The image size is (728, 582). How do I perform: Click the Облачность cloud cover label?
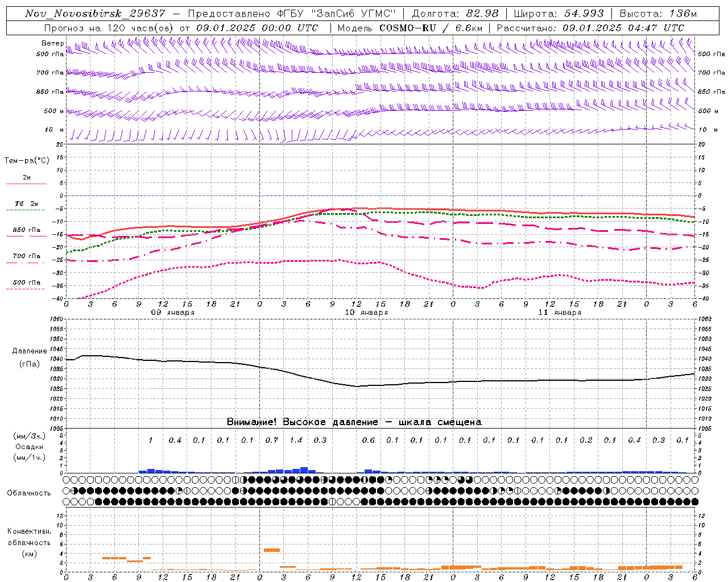(x=29, y=493)
